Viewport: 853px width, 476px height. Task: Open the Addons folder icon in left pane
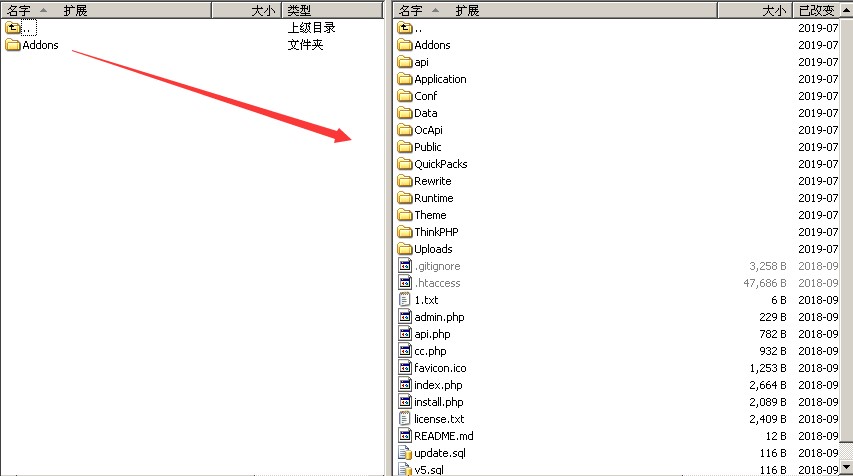pyautogui.click(x=13, y=45)
